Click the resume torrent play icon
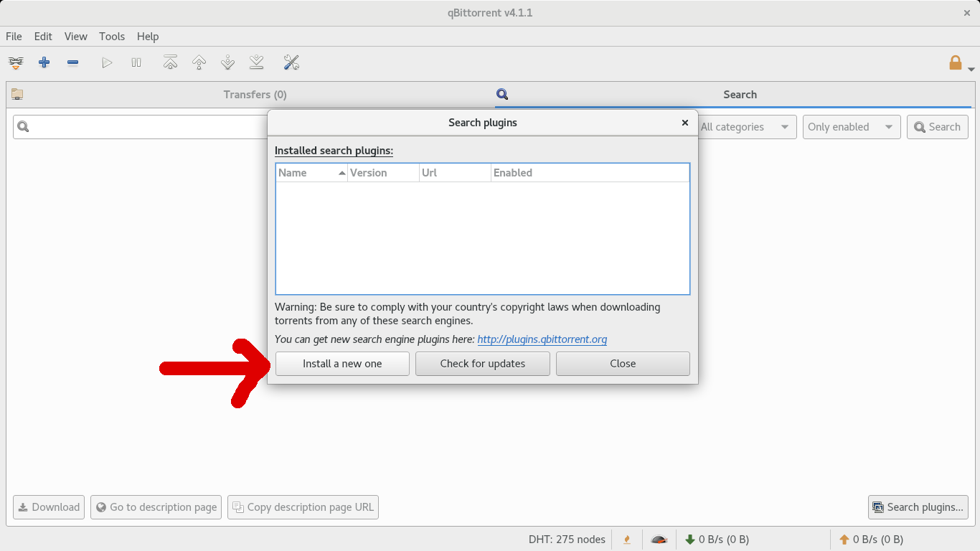Image resolution: width=980 pixels, height=551 pixels. tap(107, 63)
